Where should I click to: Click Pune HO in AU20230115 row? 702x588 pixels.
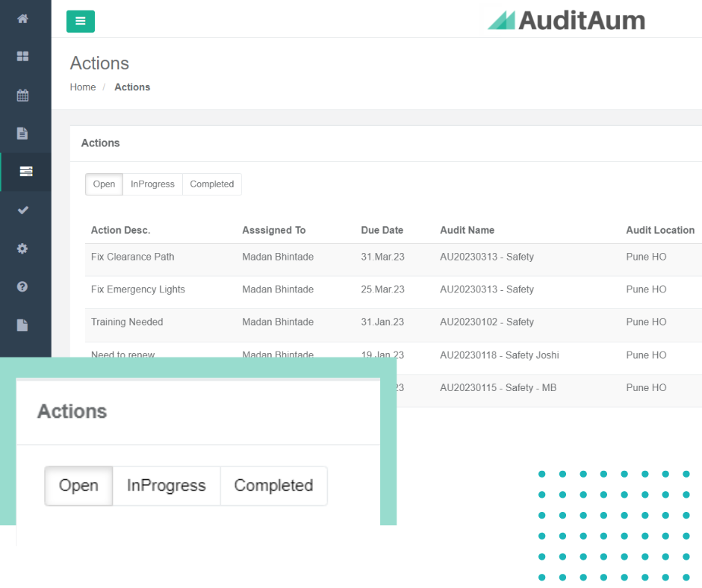[646, 388]
